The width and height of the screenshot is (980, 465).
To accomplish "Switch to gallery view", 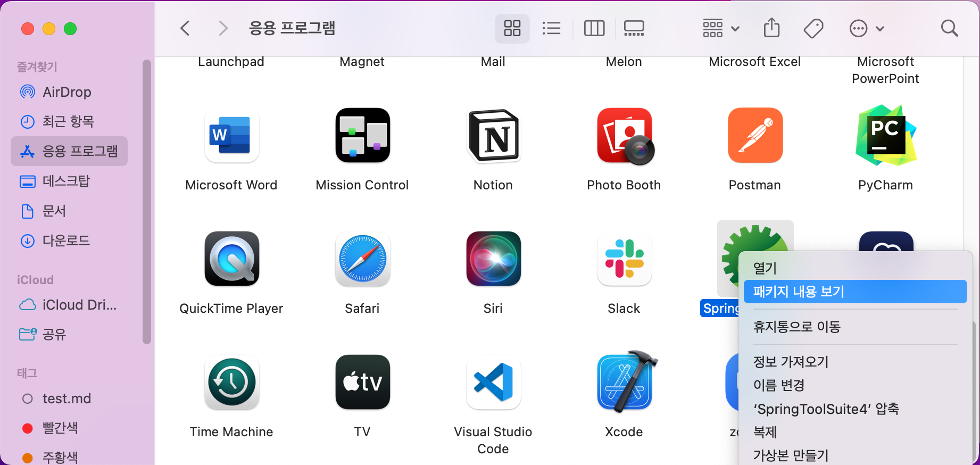I will pyautogui.click(x=634, y=28).
